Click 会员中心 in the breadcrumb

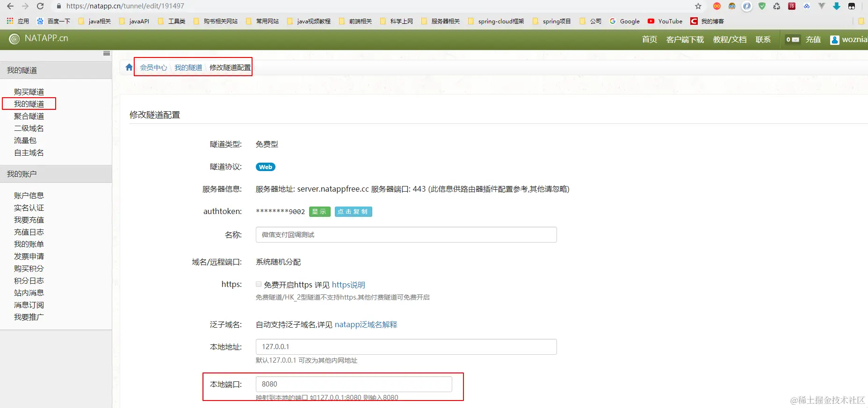[x=153, y=67]
